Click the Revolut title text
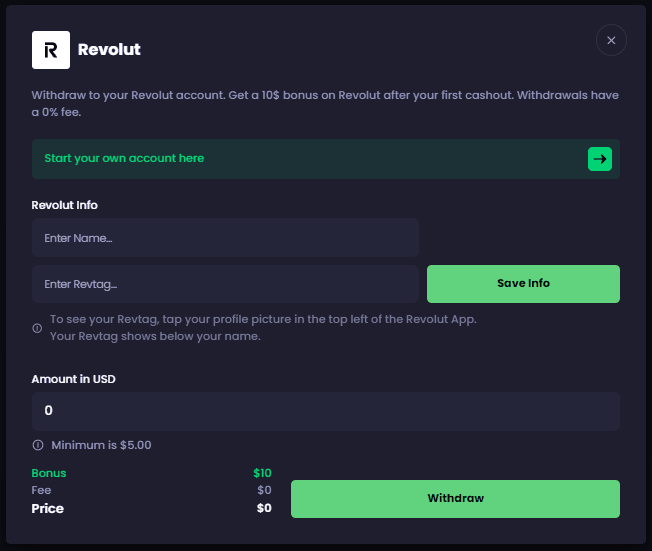 (x=109, y=49)
